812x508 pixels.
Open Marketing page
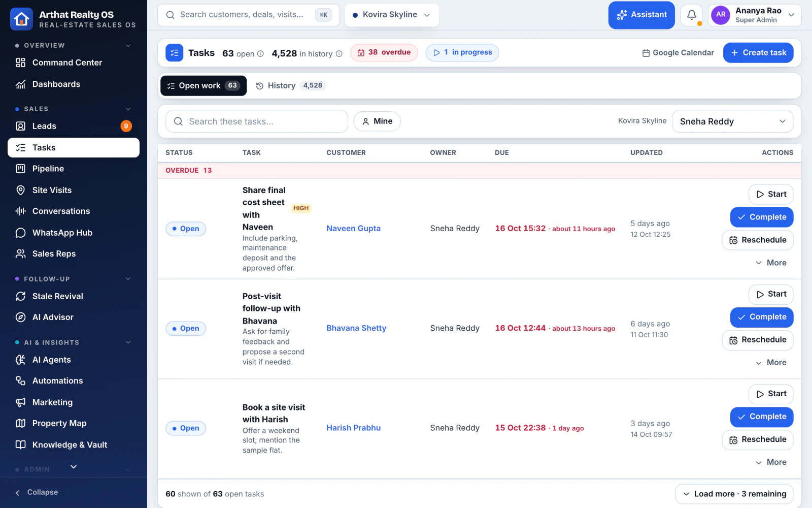point(74,402)
